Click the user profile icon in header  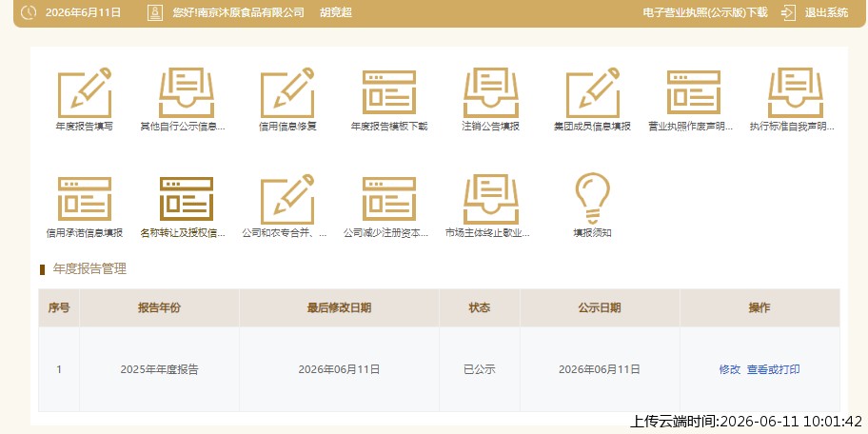coord(155,12)
